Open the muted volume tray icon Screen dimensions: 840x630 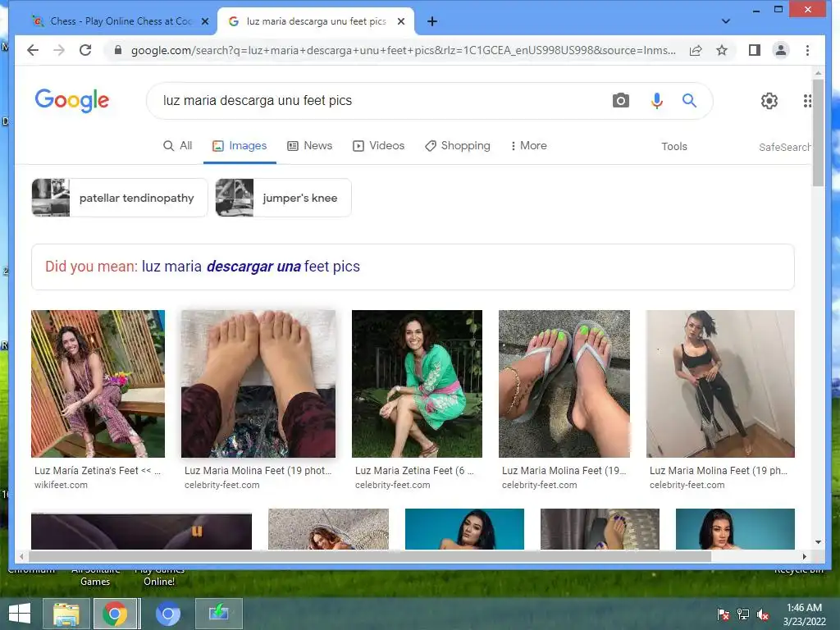click(x=763, y=614)
